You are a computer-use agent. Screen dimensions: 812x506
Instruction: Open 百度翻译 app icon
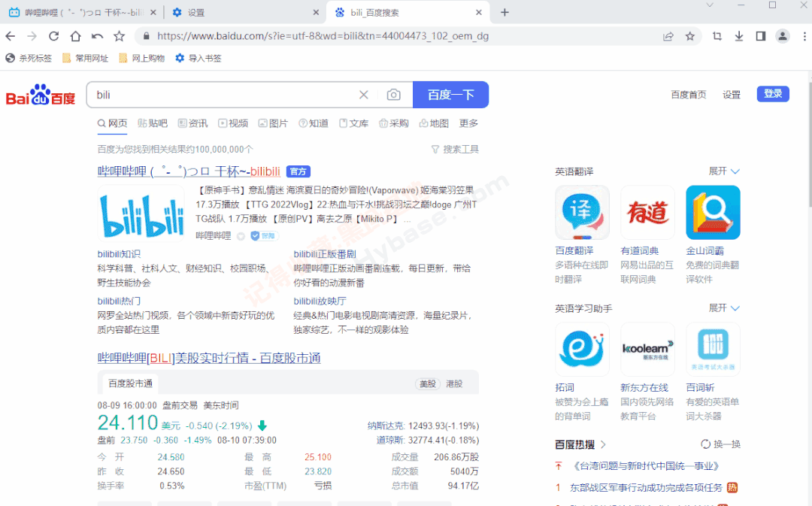pyautogui.click(x=582, y=213)
